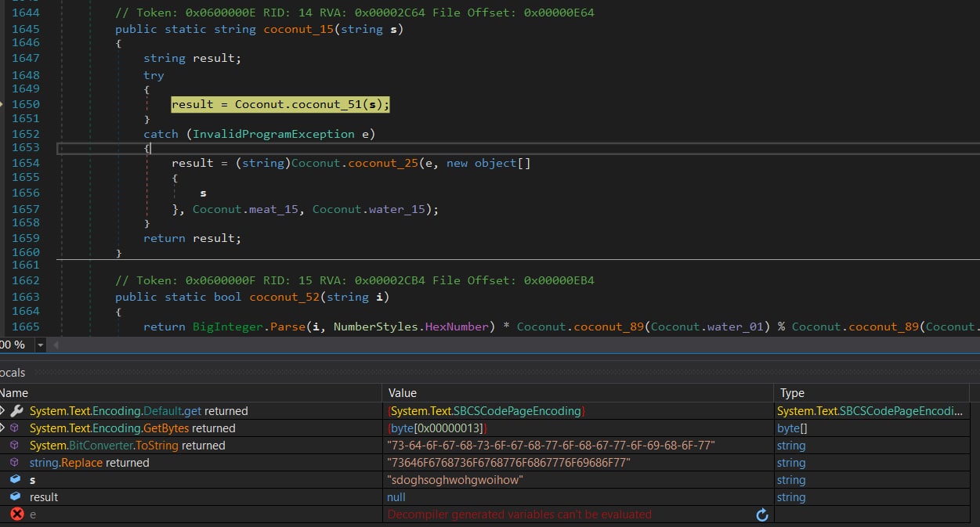Viewport: 980px width, 527px height.
Task: Click the blue variable icon beside result
Action: click(x=16, y=497)
